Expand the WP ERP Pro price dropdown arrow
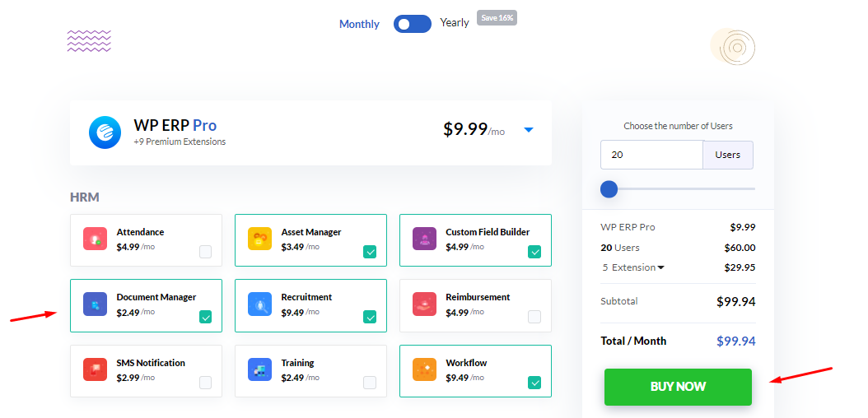Screen dimensions: 868x418 pos(529,130)
